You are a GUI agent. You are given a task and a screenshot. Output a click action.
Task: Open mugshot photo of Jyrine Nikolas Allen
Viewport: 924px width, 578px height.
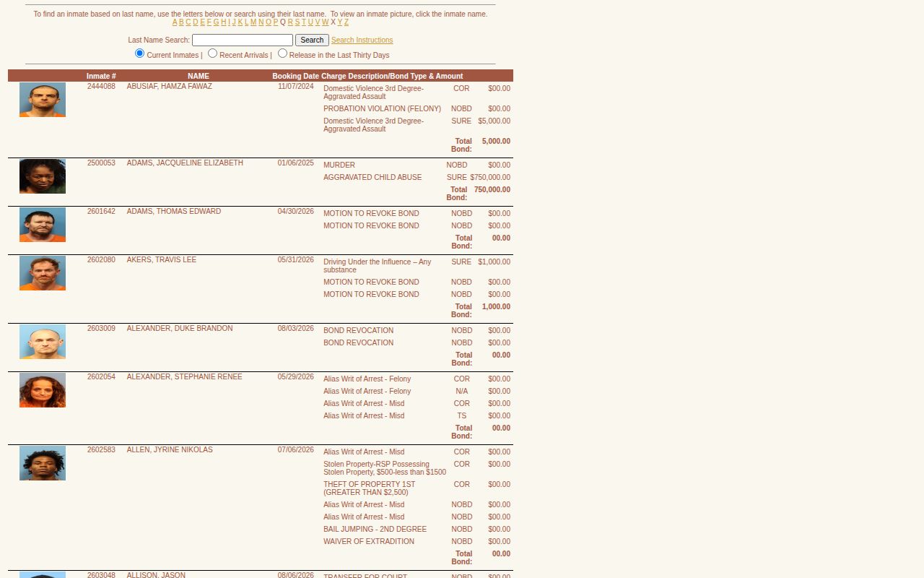coord(43,463)
